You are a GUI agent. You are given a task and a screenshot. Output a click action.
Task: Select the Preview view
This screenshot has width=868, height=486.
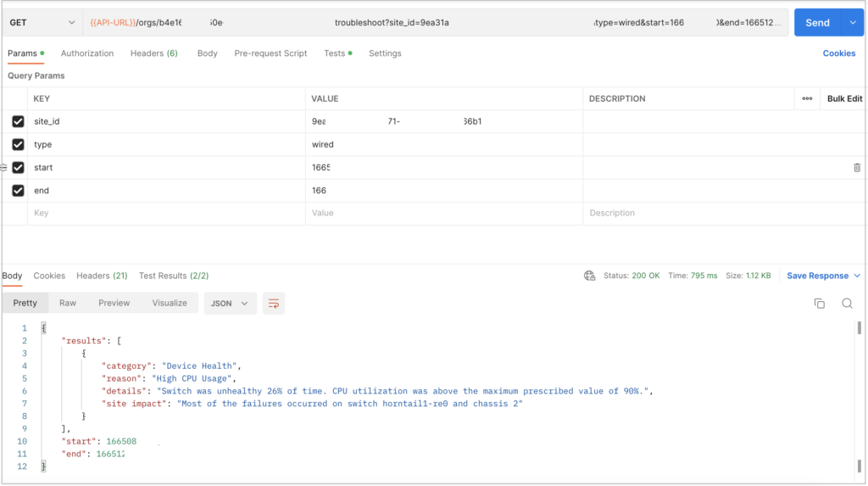[x=114, y=303]
